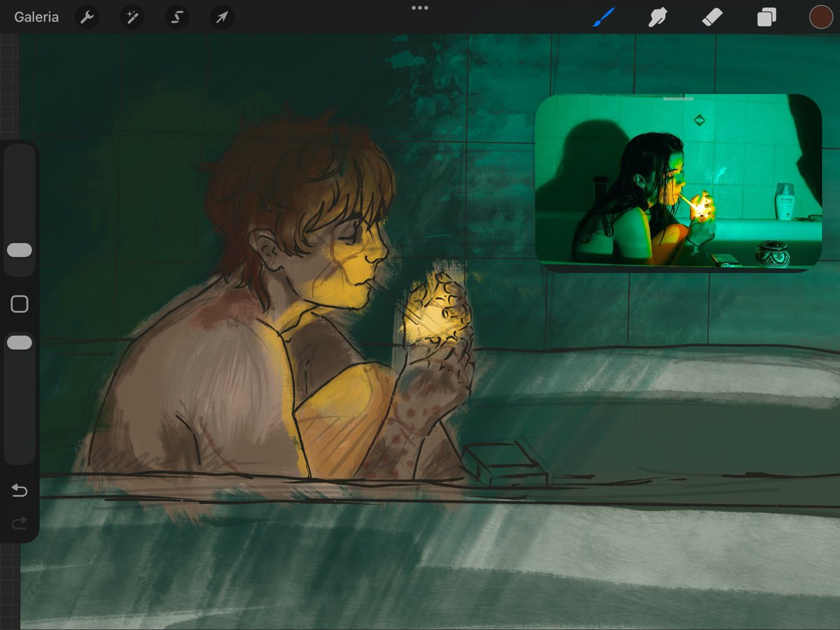
Task: Open the Layers panel
Action: (766, 17)
